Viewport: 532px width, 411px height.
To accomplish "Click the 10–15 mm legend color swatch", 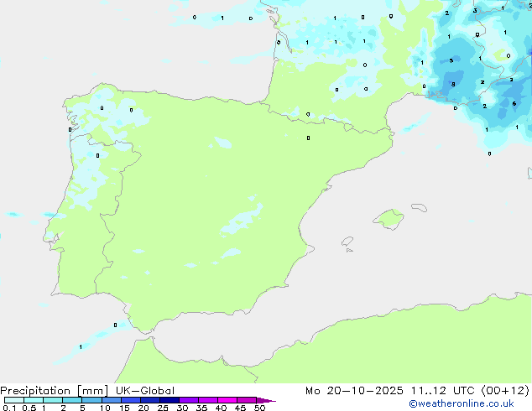I will [111, 400].
